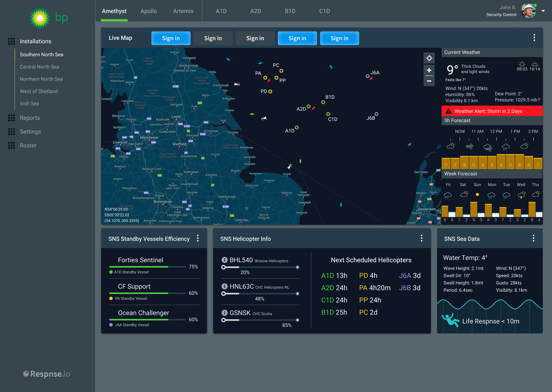Open Live Map panel options menu
Screen dimensions: 552x392
[534, 38]
